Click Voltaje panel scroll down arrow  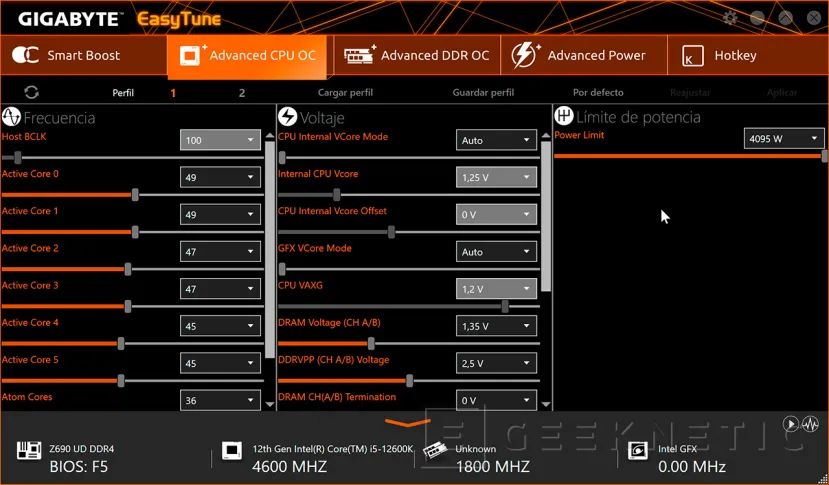[546, 405]
